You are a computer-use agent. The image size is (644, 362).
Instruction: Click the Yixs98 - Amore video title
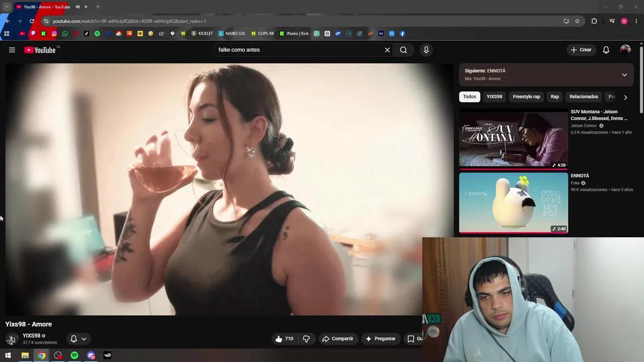tap(29, 324)
